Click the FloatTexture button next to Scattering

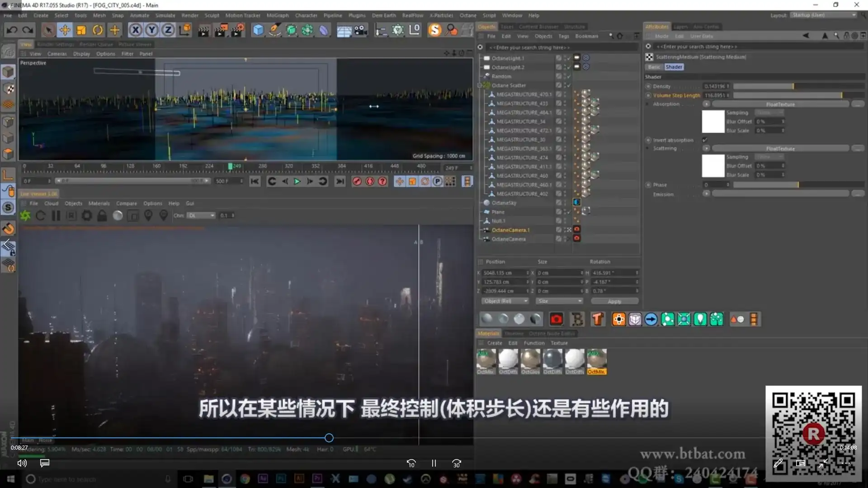pos(782,148)
